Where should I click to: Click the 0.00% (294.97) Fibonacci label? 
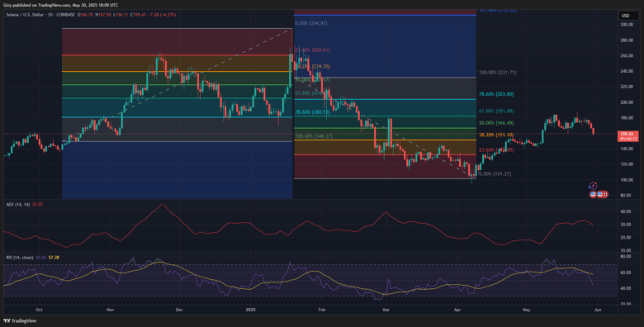click(x=311, y=23)
